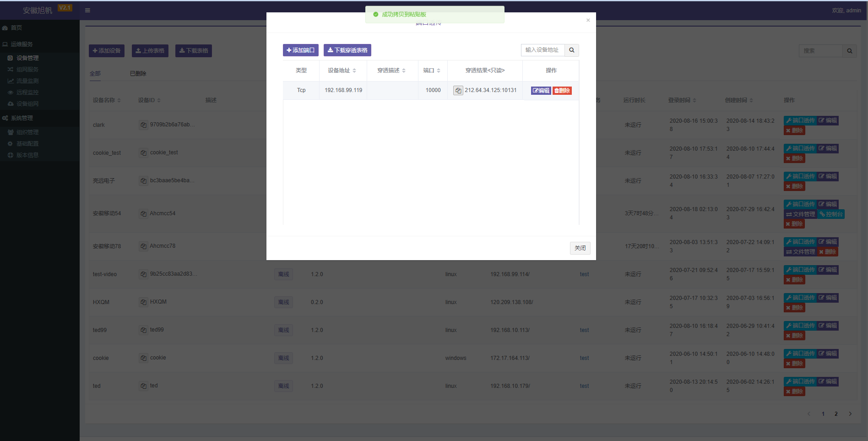868x441 pixels.
Task: Open 控制台 for 安徽移动54
Action: point(831,214)
